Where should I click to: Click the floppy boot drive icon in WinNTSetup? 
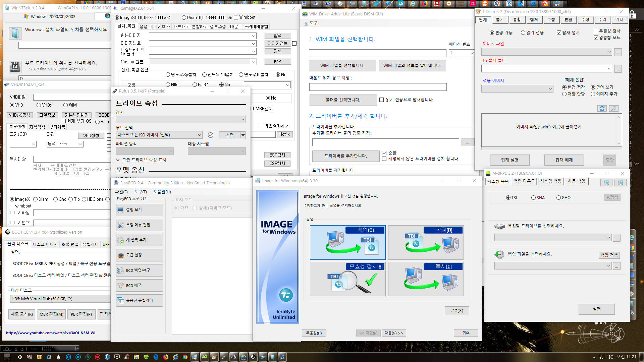click(15, 66)
